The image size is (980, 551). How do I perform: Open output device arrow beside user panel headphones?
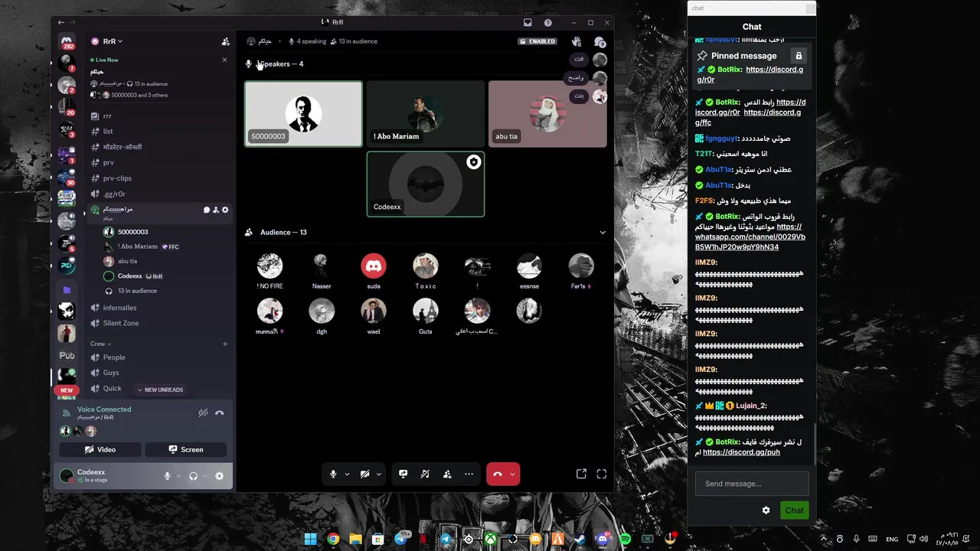pyautogui.click(x=204, y=476)
